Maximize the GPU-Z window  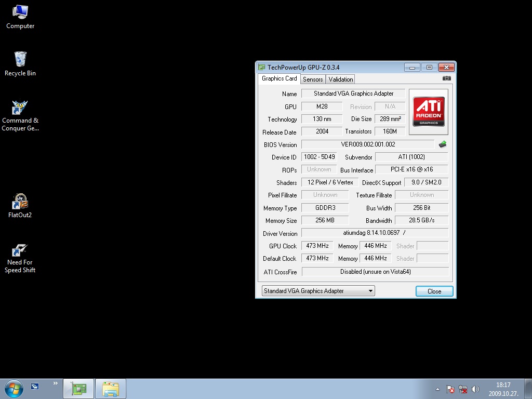[x=429, y=68]
